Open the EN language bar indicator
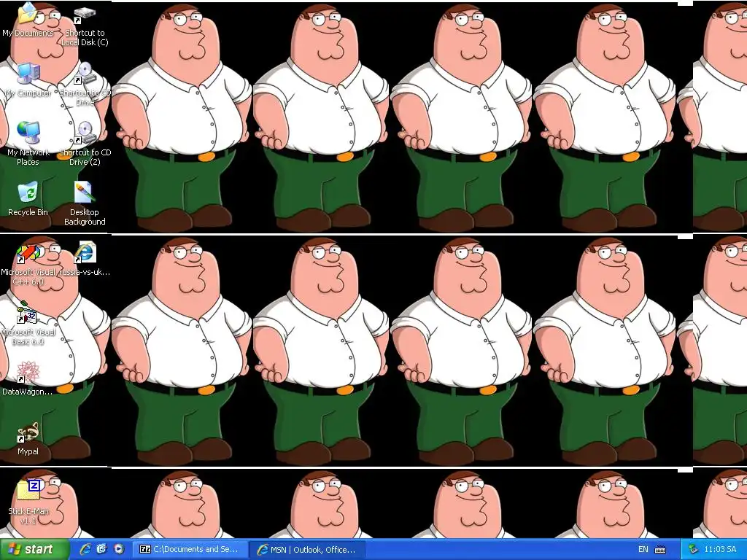This screenshot has height=560, width=747. pyautogui.click(x=643, y=550)
